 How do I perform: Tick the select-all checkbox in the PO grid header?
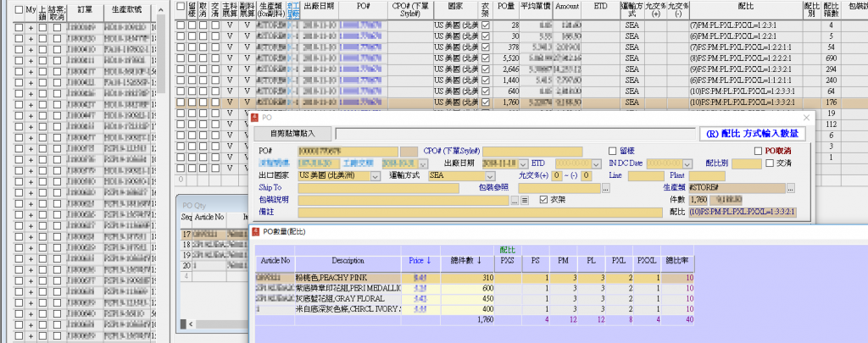(x=180, y=6)
